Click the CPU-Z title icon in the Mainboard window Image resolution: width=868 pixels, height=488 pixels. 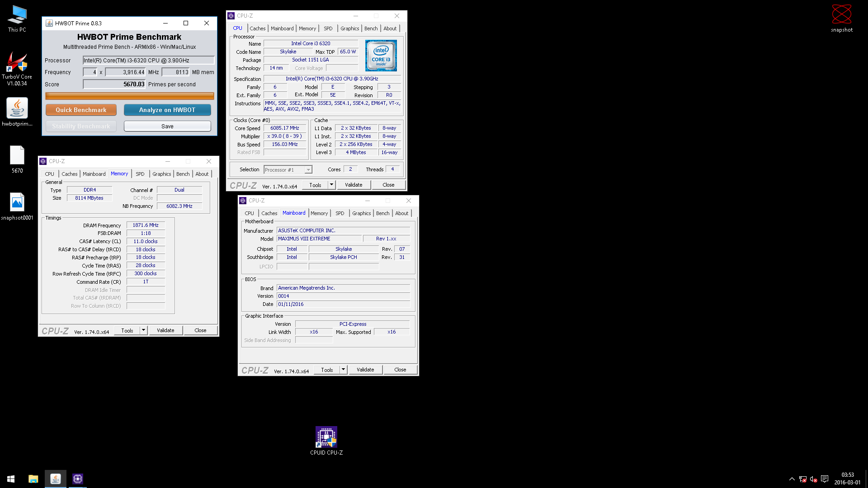pos(243,201)
